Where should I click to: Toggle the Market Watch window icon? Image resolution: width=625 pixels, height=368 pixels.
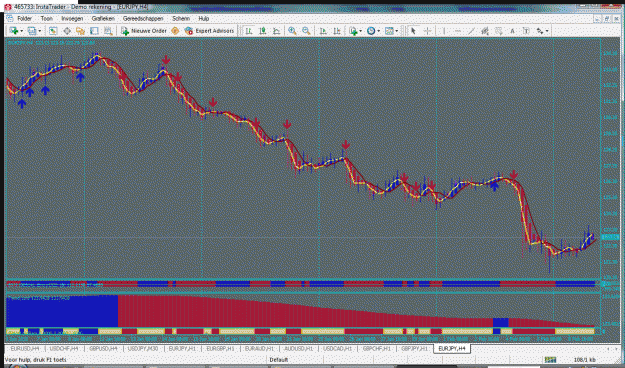click(x=53, y=31)
